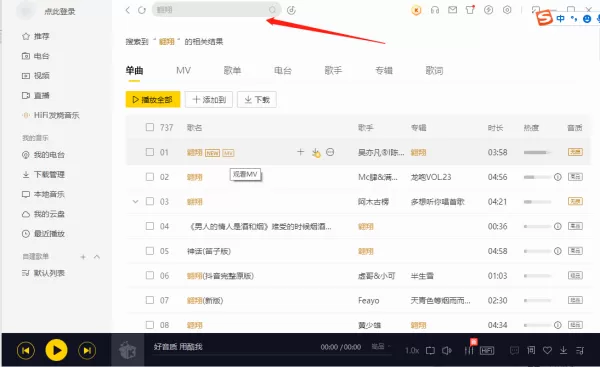Click the Sogou S input logo
This screenshot has width=600, height=367.
pos(544,18)
